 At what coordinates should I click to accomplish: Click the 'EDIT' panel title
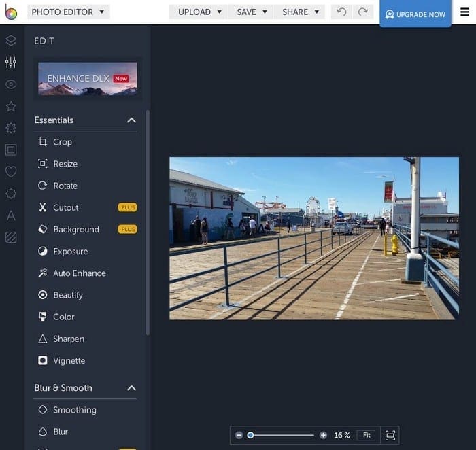tap(44, 41)
